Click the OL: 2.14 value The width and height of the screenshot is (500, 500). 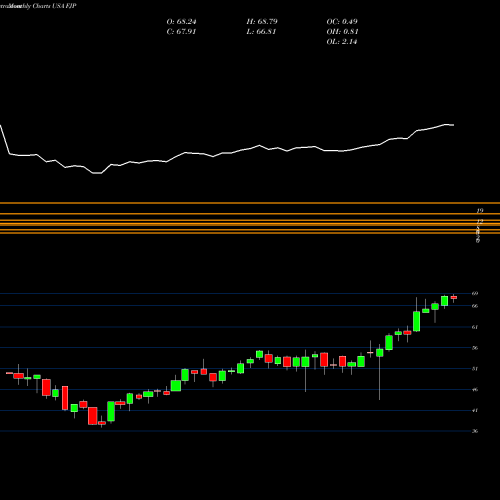tap(342, 42)
